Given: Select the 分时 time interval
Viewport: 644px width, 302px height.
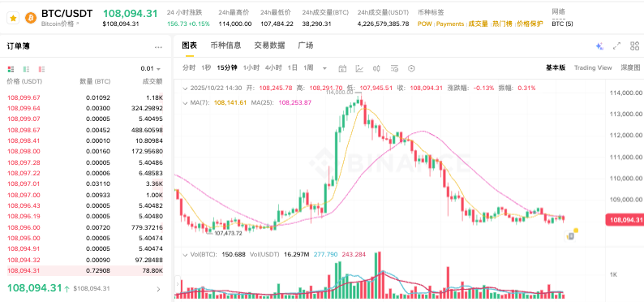Looking at the screenshot, I should tap(189, 68).
